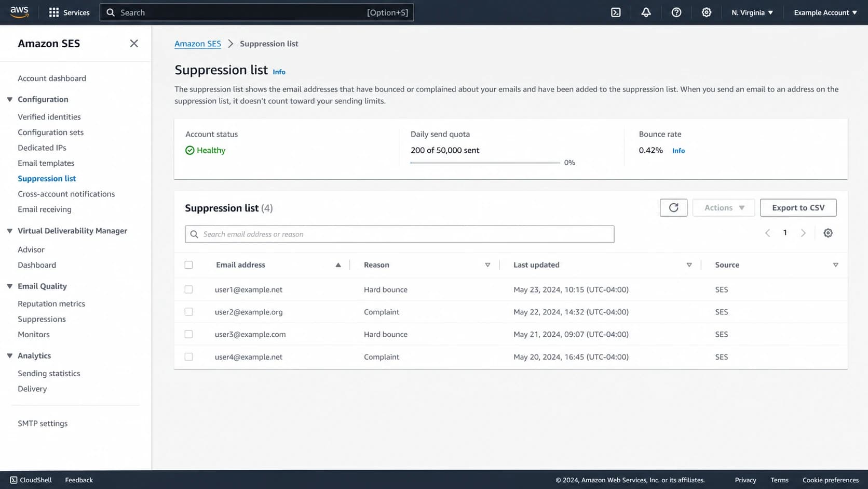The height and width of the screenshot is (489, 868).
Task: Open Dashboard under Virtual Deliverability Manager
Action: click(37, 265)
